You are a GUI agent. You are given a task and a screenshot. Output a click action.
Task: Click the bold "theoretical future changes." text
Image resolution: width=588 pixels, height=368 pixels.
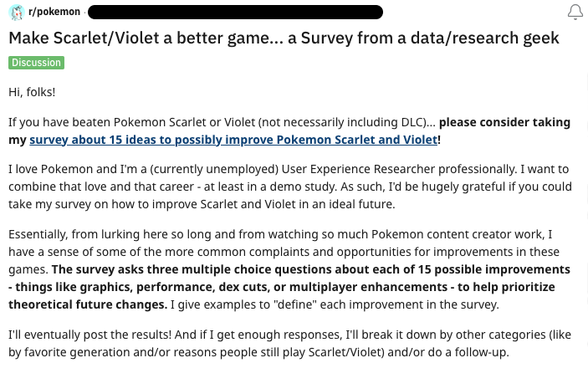pos(88,304)
